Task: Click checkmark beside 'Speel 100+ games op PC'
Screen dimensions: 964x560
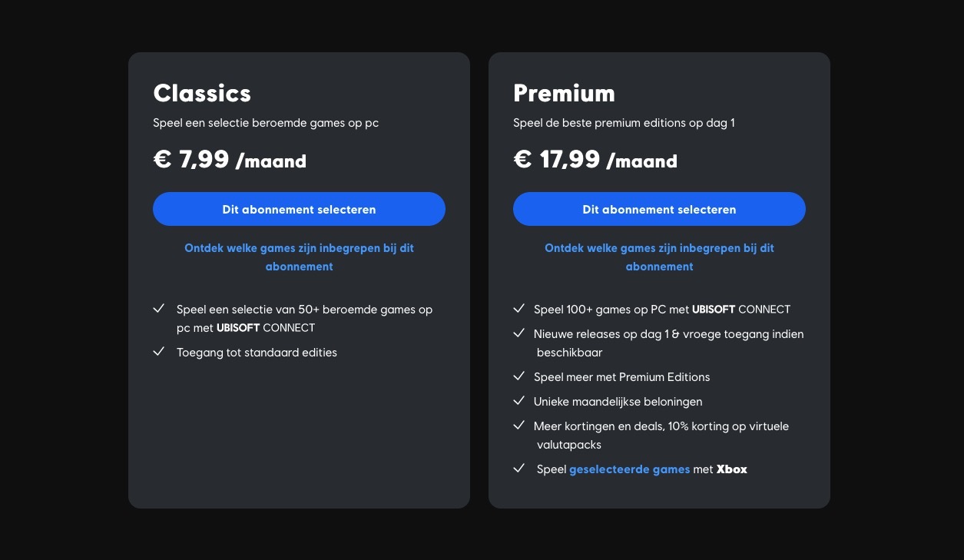Action: (519, 309)
